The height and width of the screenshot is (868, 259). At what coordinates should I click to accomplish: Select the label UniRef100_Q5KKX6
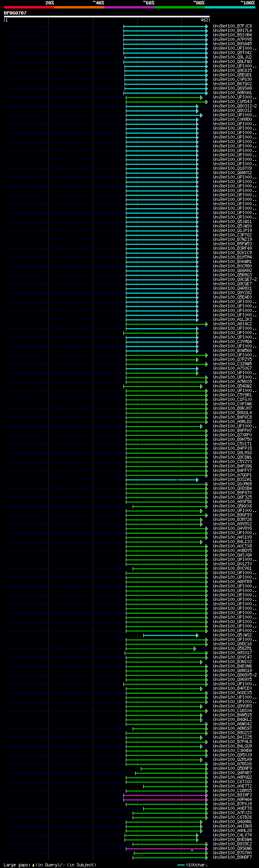[232, 506]
